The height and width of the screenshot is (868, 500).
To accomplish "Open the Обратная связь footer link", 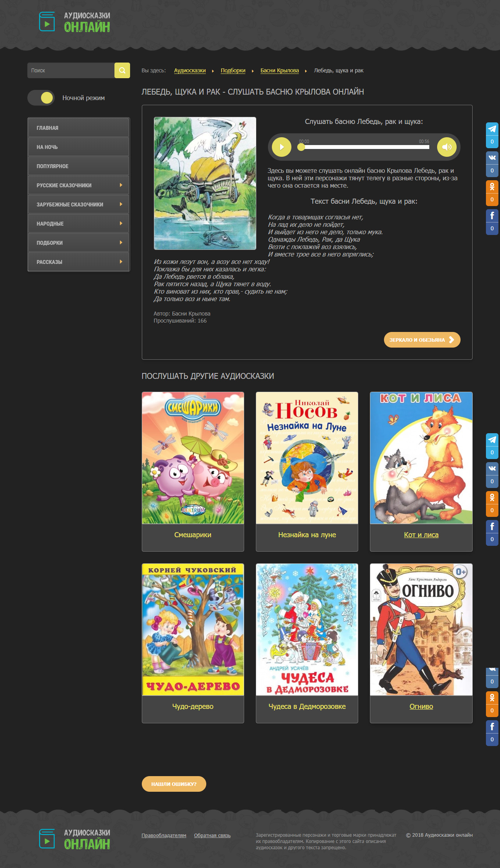I will pyautogui.click(x=212, y=836).
